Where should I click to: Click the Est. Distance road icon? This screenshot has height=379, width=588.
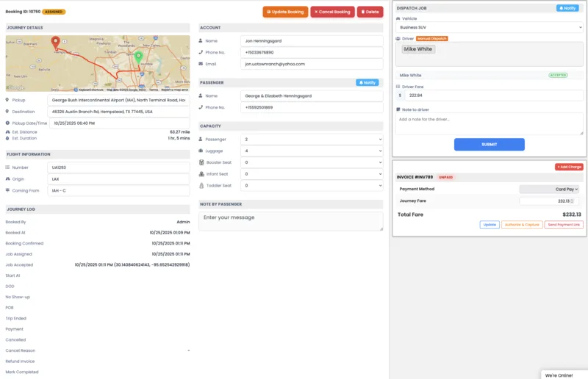[x=7, y=132]
